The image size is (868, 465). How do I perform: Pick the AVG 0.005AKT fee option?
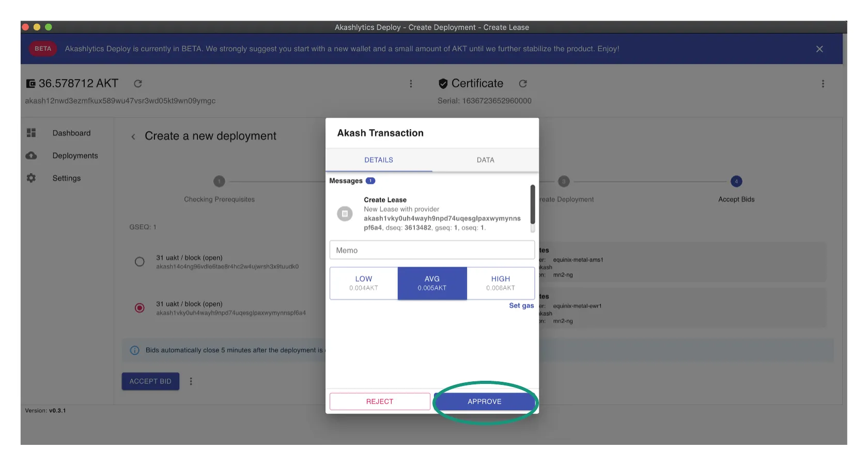click(x=432, y=283)
